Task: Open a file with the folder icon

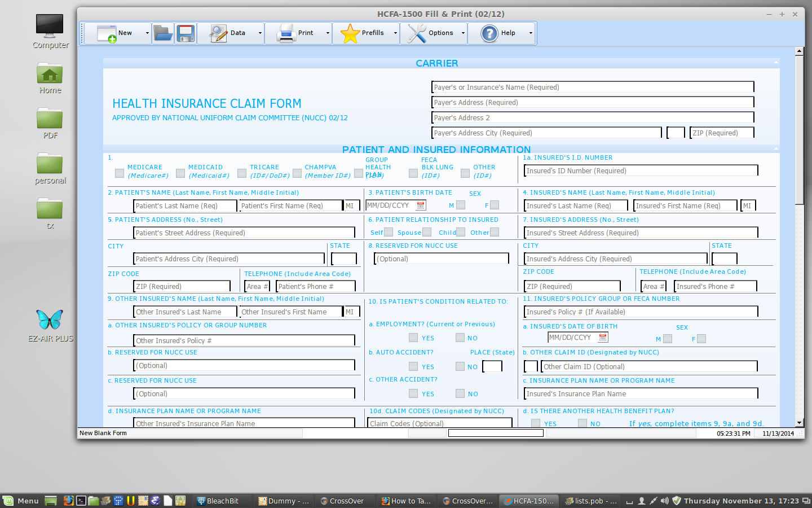Action: (x=163, y=33)
